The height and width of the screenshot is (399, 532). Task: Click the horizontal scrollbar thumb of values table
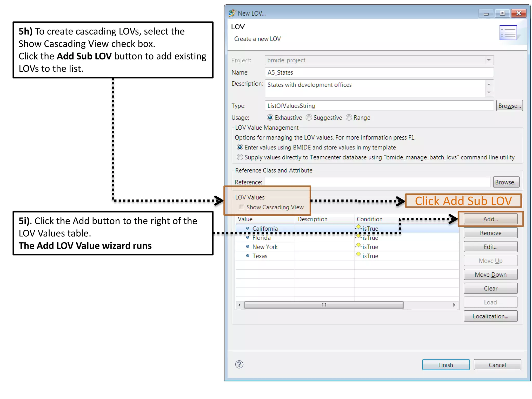323,305
